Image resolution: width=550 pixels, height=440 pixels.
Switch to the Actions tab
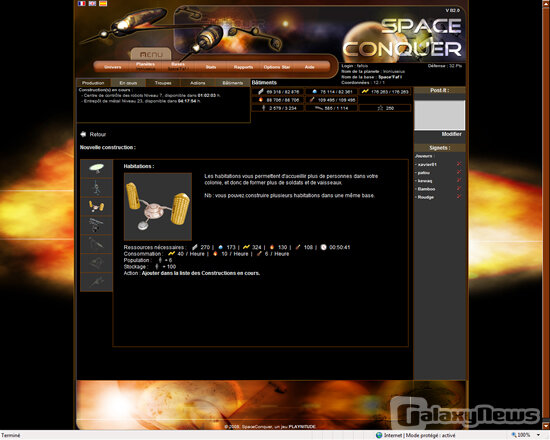point(197,83)
